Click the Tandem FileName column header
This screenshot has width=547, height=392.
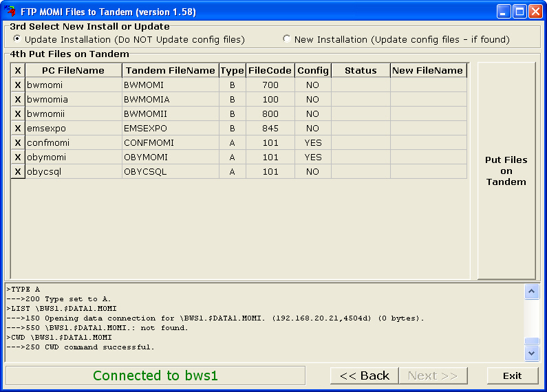[170, 70]
